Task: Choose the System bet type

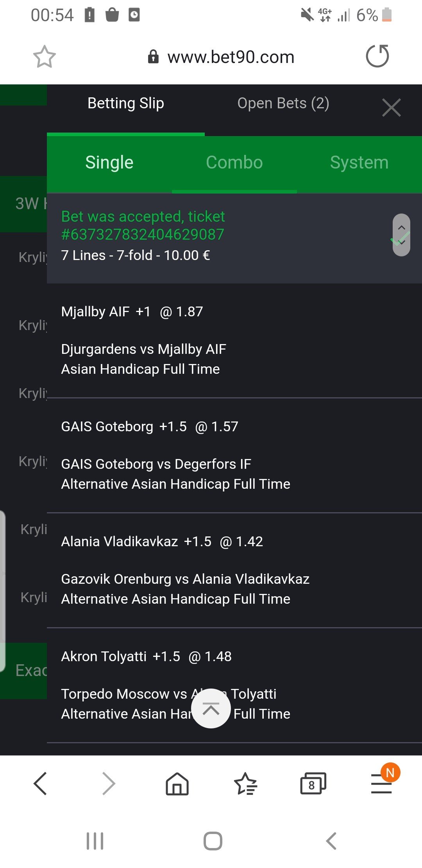Action: pyautogui.click(x=359, y=162)
